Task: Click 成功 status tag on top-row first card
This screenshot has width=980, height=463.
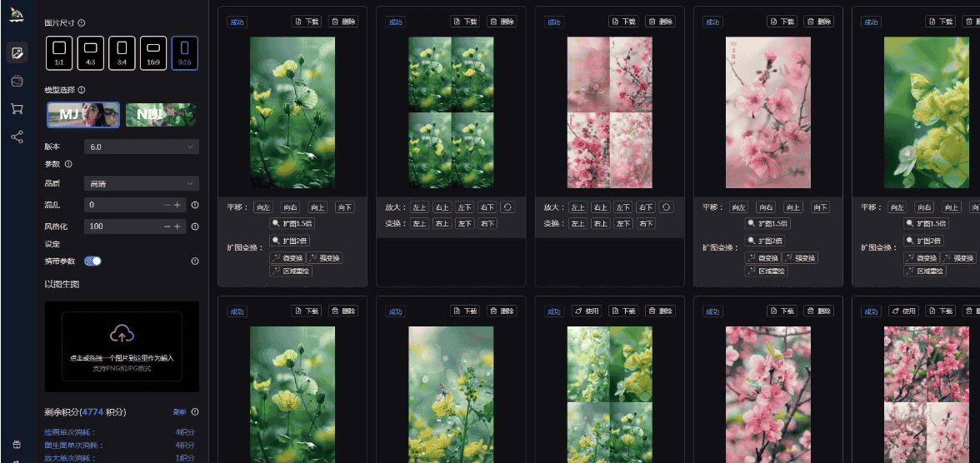Action: 237,22
